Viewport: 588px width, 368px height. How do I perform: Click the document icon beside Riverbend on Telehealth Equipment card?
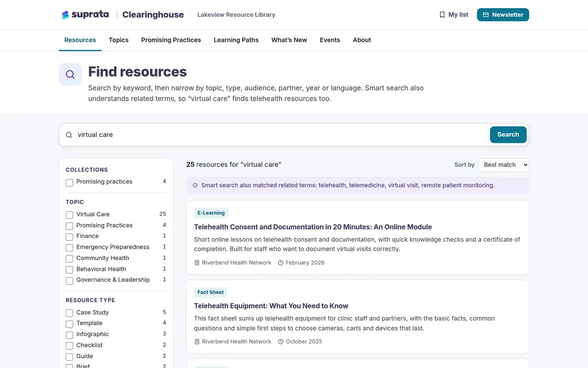tap(197, 342)
